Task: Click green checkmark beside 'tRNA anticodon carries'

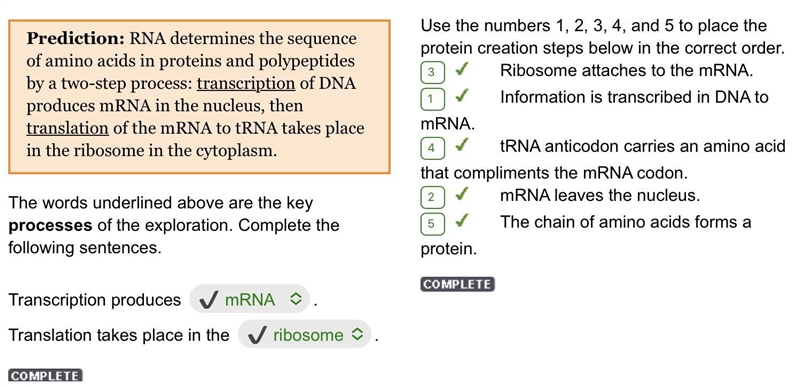Action: pyautogui.click(x=461, y=146)
